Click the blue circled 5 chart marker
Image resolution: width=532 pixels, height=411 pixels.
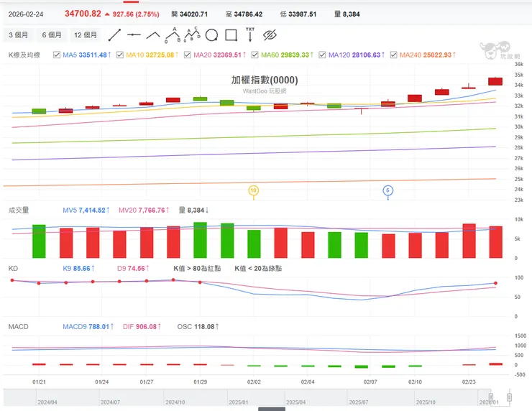387,190
